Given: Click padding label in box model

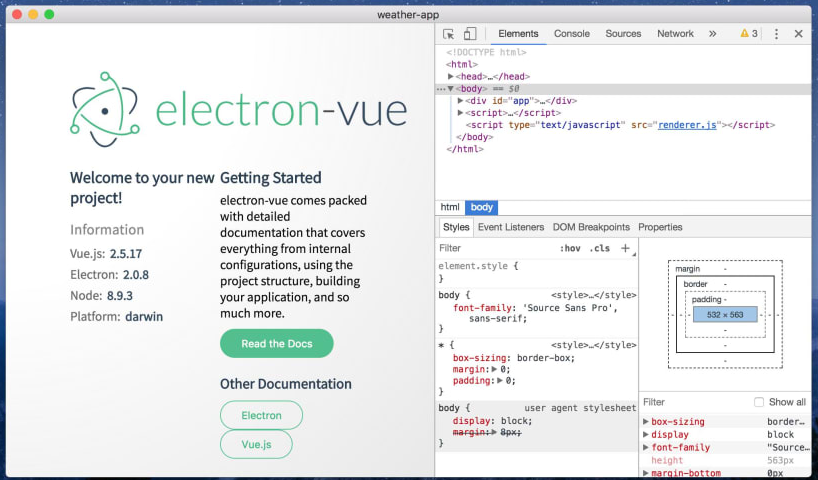Looking at the screenshot, I should tap(706, 299).
